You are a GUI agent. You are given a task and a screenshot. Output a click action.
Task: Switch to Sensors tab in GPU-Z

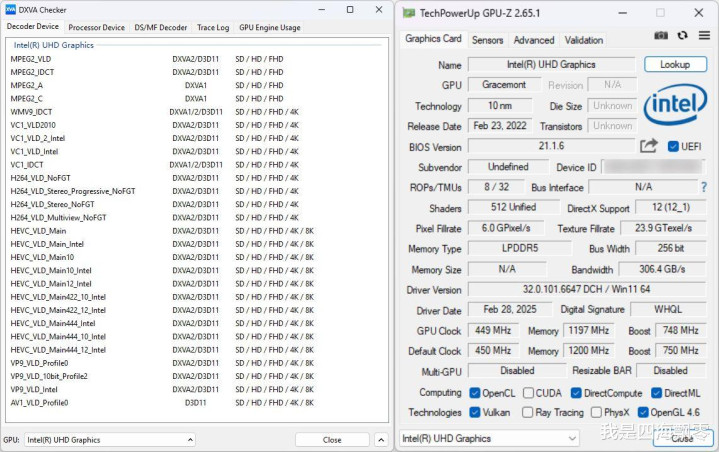tap(487, 40)
